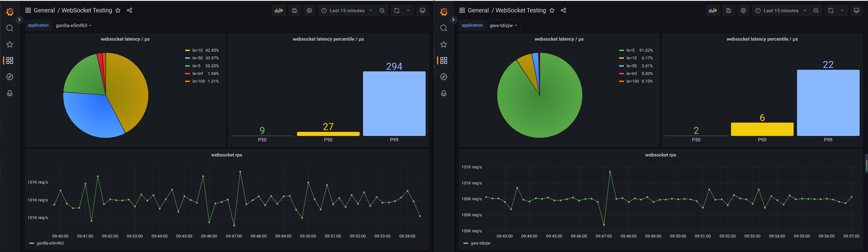Click gorilla-e5mf63 legend color swatch
The height and width of the screenshot is (252, 868).
(32, 243)
